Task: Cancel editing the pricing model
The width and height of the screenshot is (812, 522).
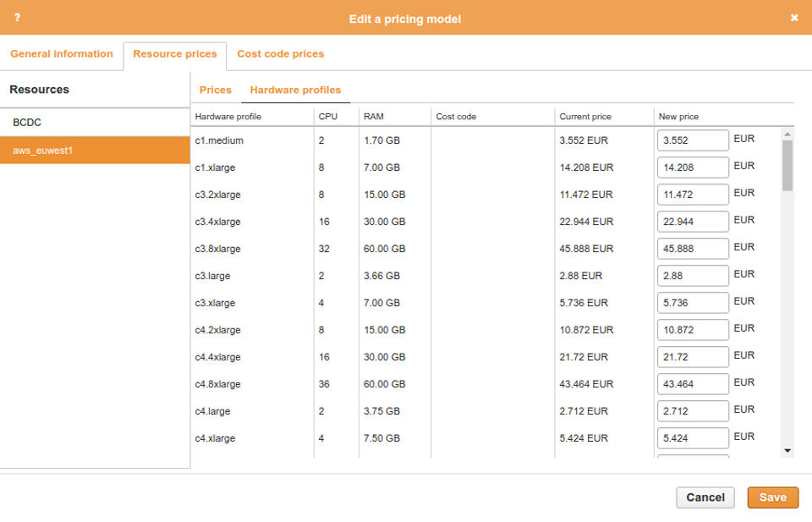Action: (705, 497)
